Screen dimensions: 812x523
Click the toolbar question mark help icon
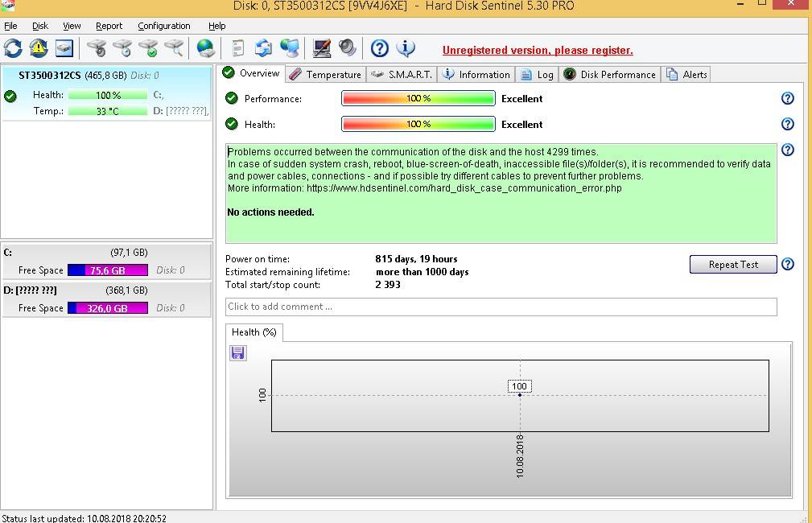380,48
